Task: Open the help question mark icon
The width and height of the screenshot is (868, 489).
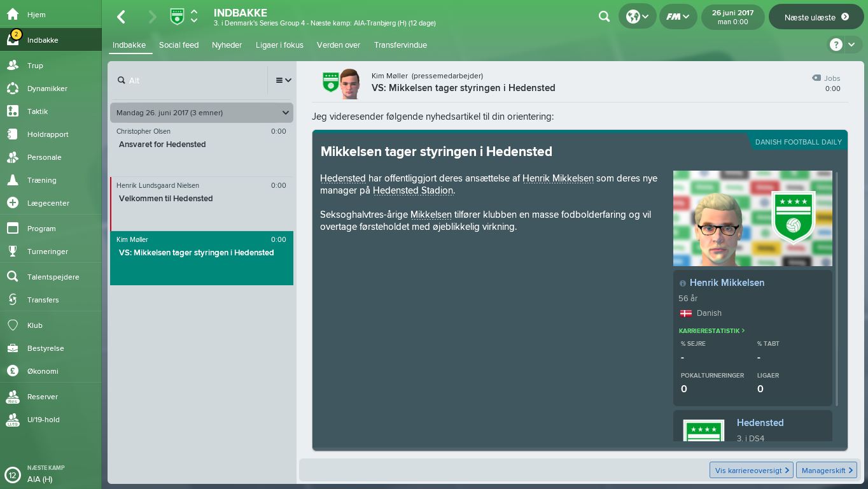Action: (x=836, y=45)
